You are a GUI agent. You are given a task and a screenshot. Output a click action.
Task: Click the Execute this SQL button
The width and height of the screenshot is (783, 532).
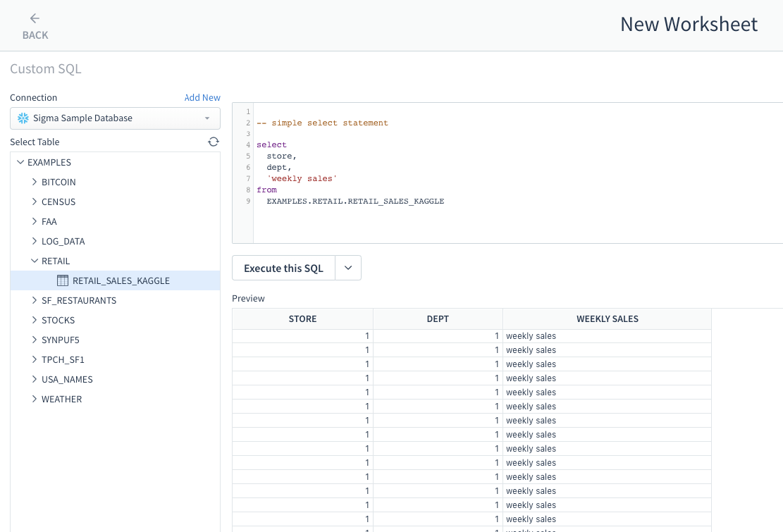tap(283, 268)
